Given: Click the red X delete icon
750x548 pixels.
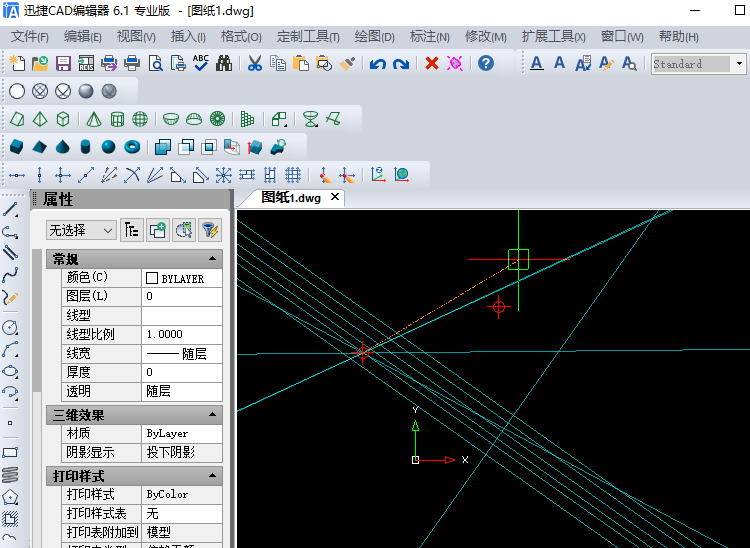Looking at the screenshot, I should coord(432,64).
